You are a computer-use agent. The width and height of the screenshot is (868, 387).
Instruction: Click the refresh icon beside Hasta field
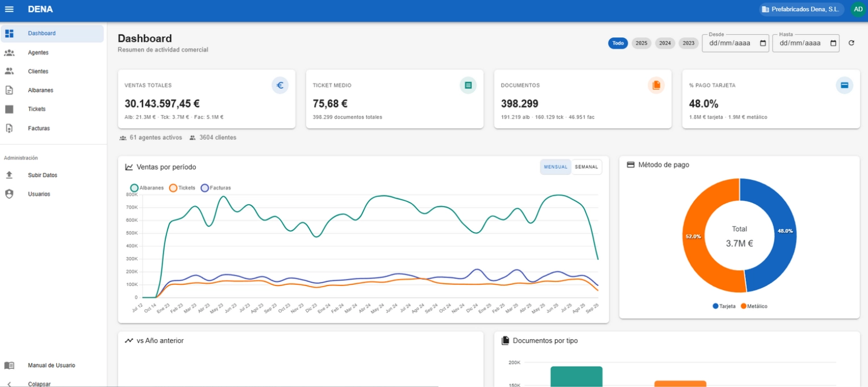click(x=851, y=43)
